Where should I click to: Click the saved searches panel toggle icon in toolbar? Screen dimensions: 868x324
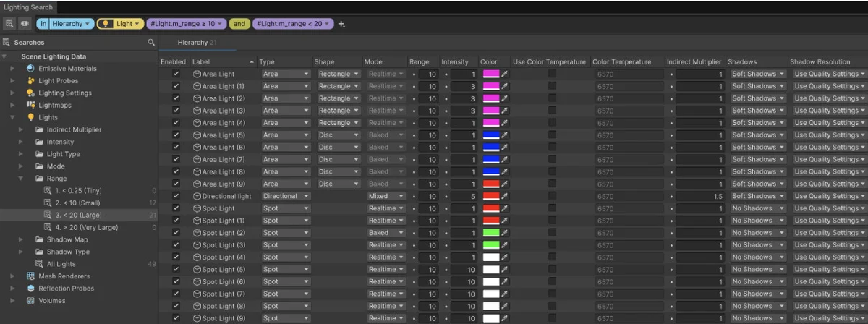point(9,24)
